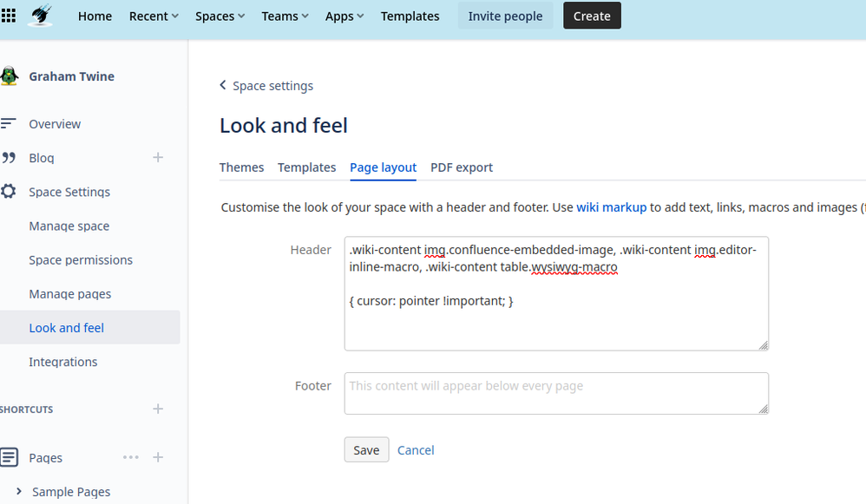This screenshot has width=866, height=504.
Task: Open the wiki markup help link
Action: pos(611,207)
